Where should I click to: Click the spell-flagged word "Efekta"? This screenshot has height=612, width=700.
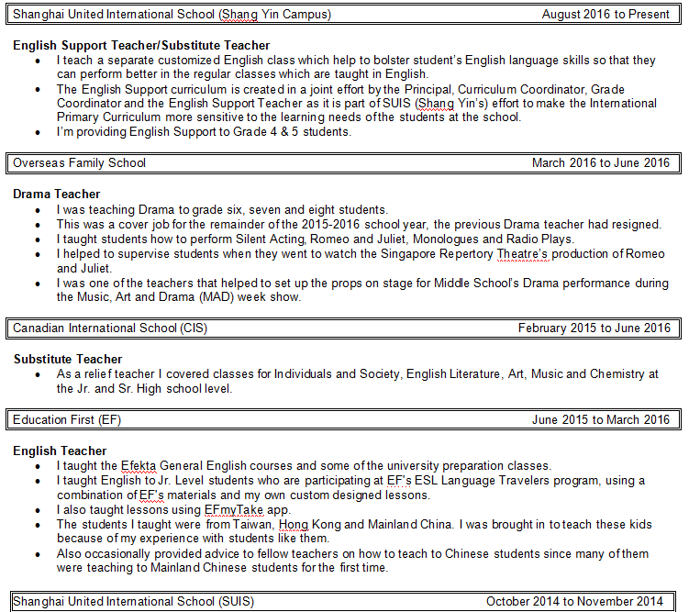140,466
